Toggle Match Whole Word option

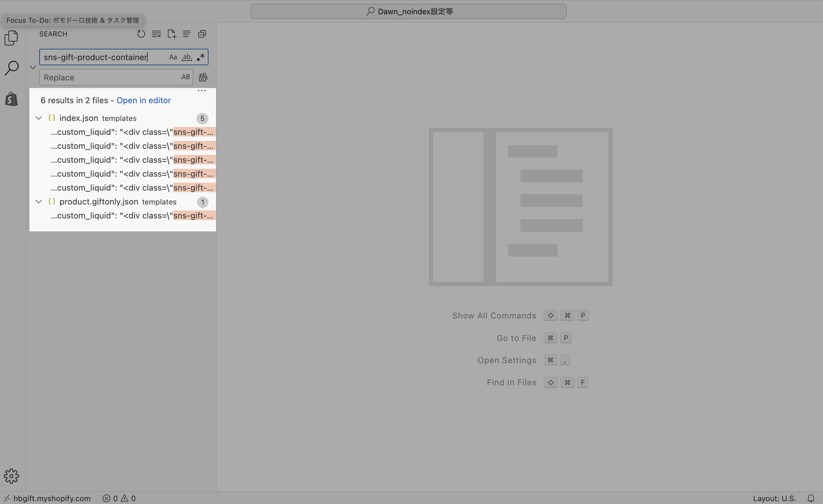(187, 57)
